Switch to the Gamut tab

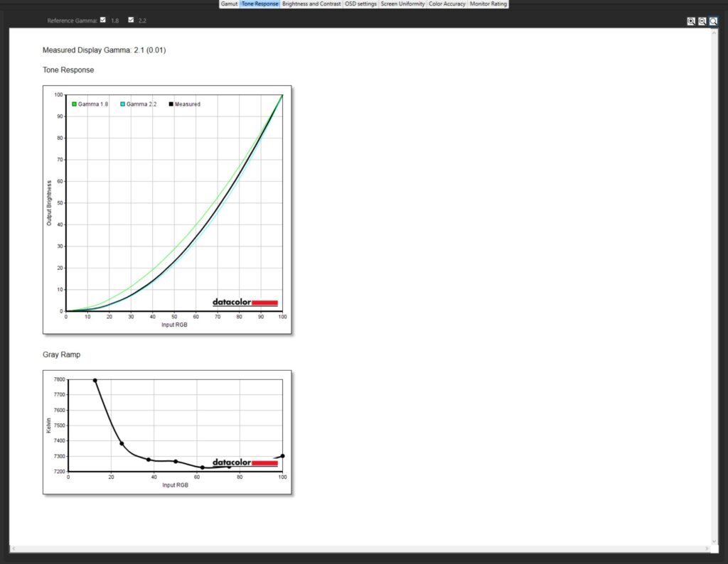229,4
